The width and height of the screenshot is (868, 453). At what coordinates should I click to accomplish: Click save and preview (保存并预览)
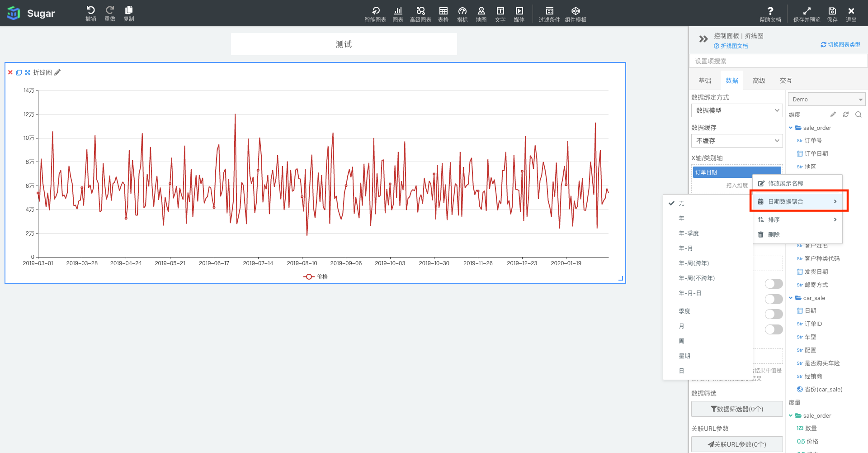[x=807, y=14]
